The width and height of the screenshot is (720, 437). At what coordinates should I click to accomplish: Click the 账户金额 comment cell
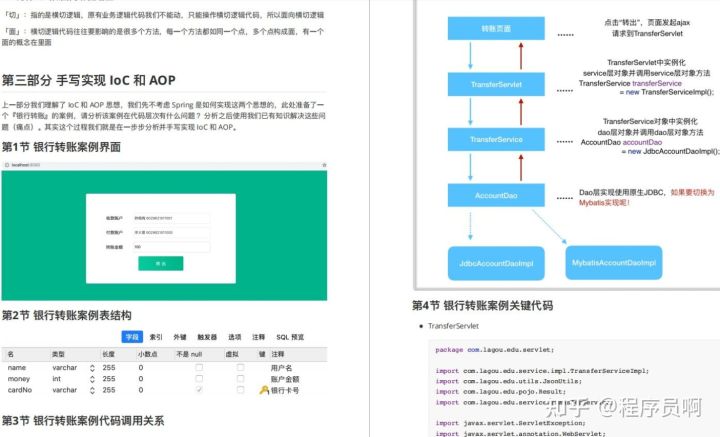[285, 379]
